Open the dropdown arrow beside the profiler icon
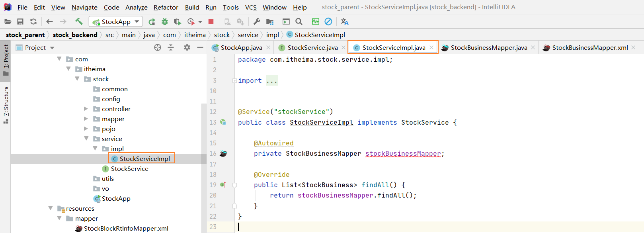644x233 pixels. (x=200, y=22)
